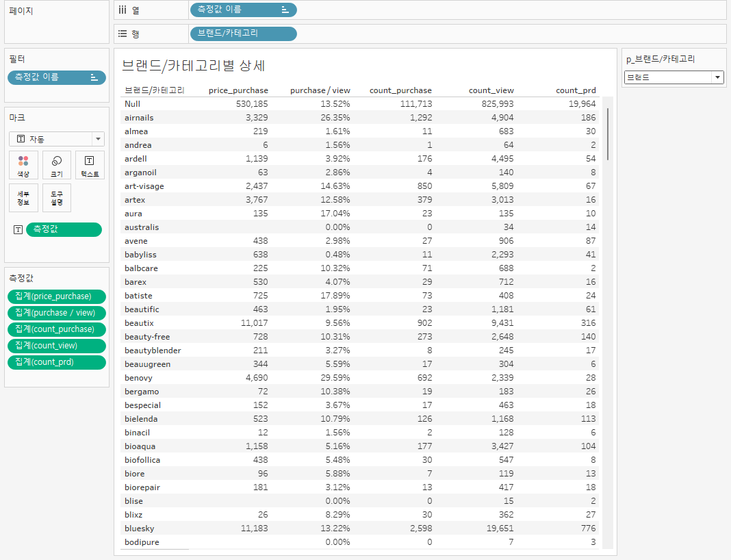The image size is (731, 560).
Task: Select the 집계(count_purchase) measure pill
Action: pos(56,329)
